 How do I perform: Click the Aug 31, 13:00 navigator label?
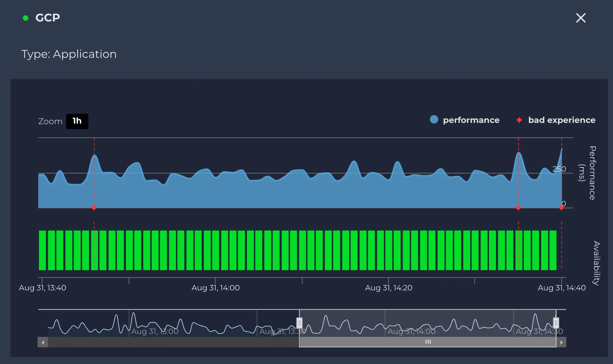tap(155, 331)
